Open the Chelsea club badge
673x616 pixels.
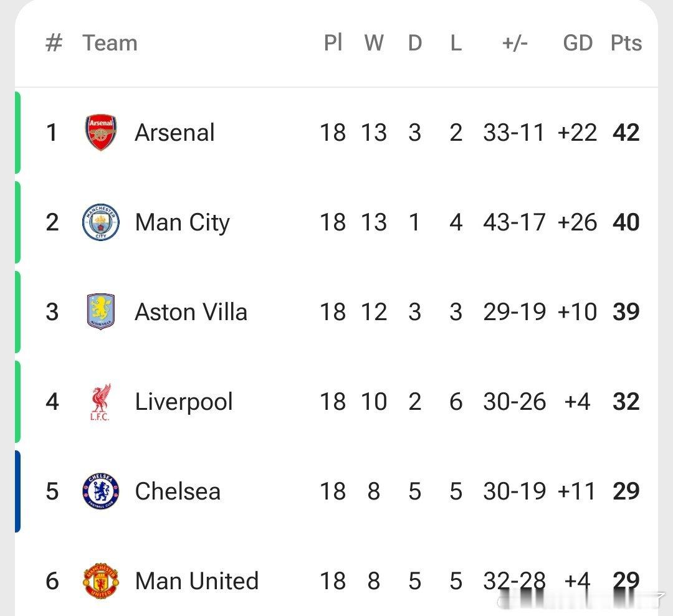point(101,491)
